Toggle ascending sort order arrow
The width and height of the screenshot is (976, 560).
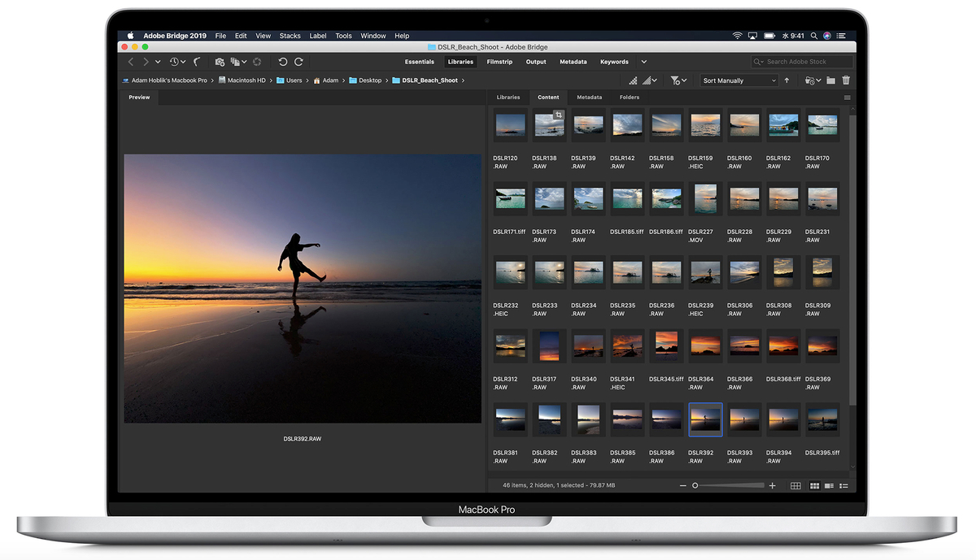(786, 80)
